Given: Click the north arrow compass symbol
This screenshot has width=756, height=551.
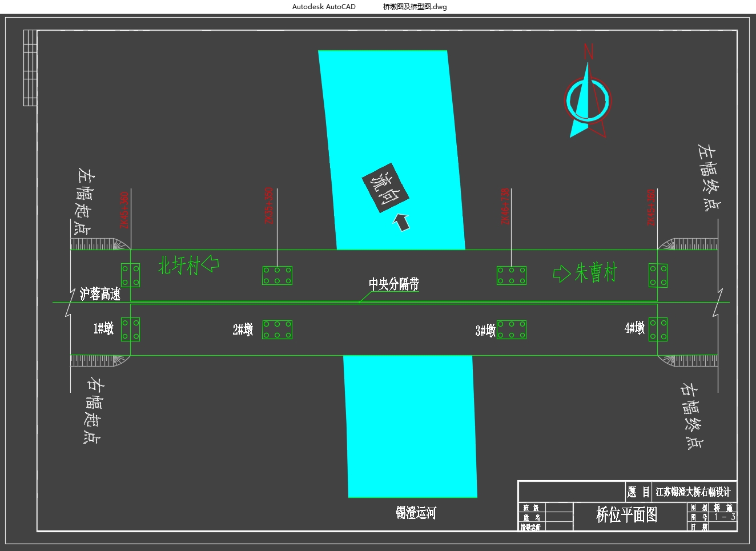Looking at the screenshot, I should [587, 101].
